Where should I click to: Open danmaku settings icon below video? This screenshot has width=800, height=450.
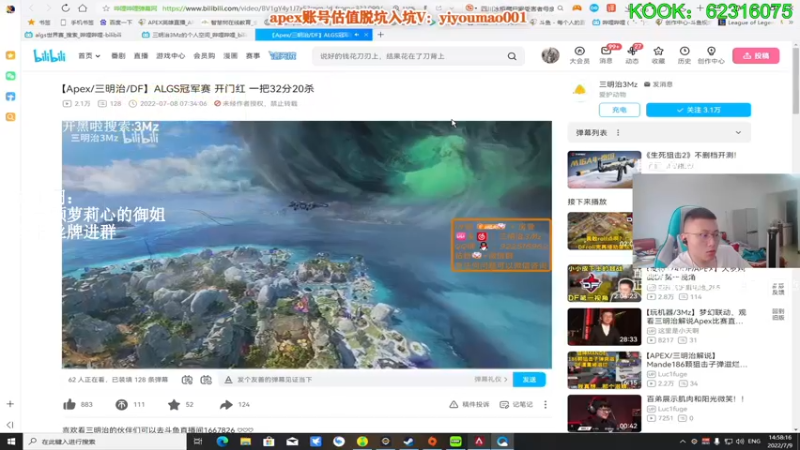206,380
